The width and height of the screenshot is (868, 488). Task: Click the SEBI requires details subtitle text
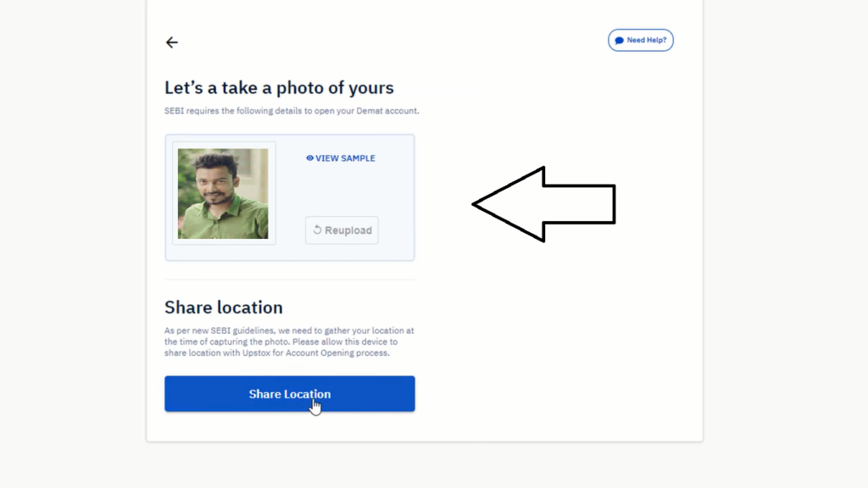pyautogui.click(x=292, y=111)
